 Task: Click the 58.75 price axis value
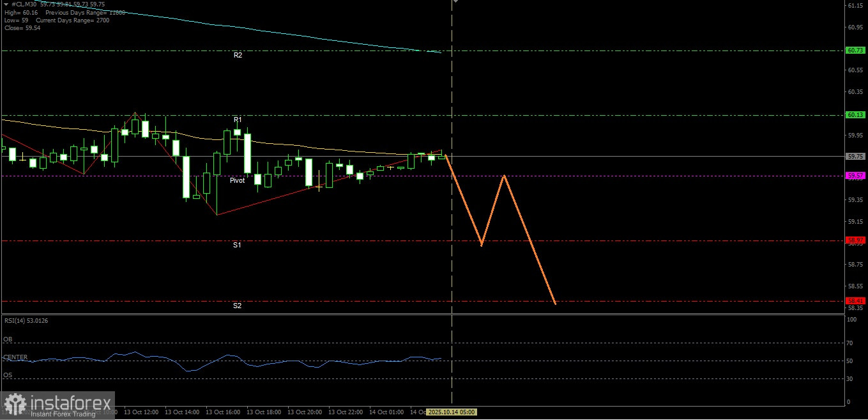point(855,265)
